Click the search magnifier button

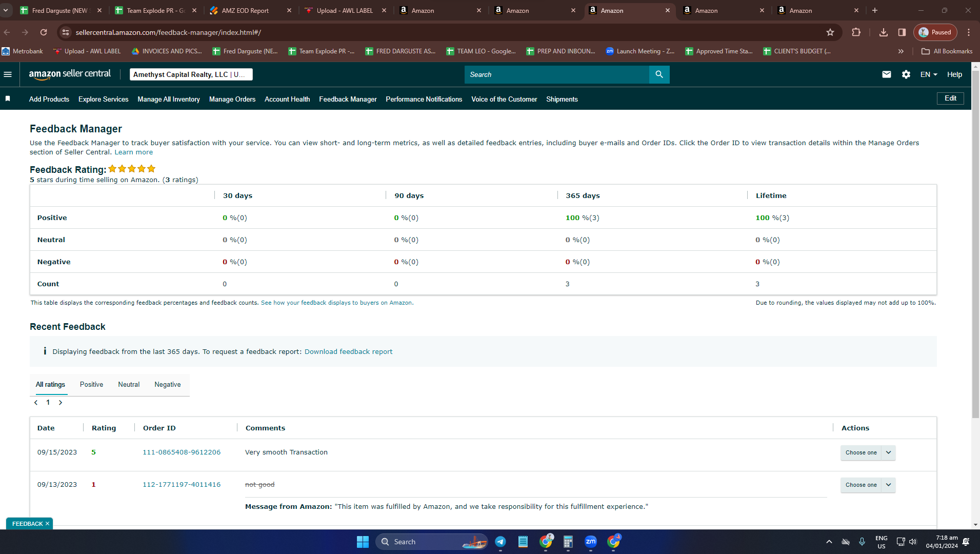click(659, 74)
